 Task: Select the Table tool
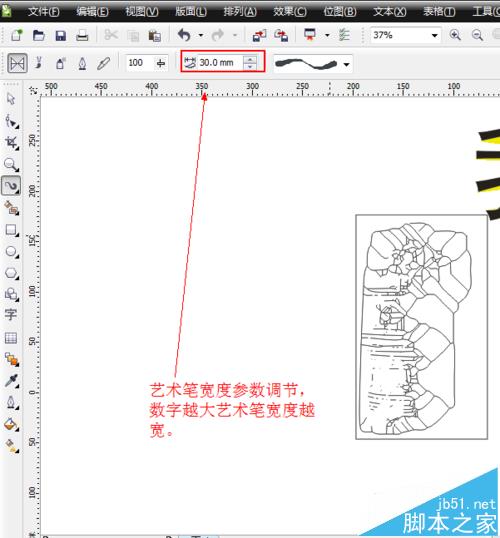11,338
